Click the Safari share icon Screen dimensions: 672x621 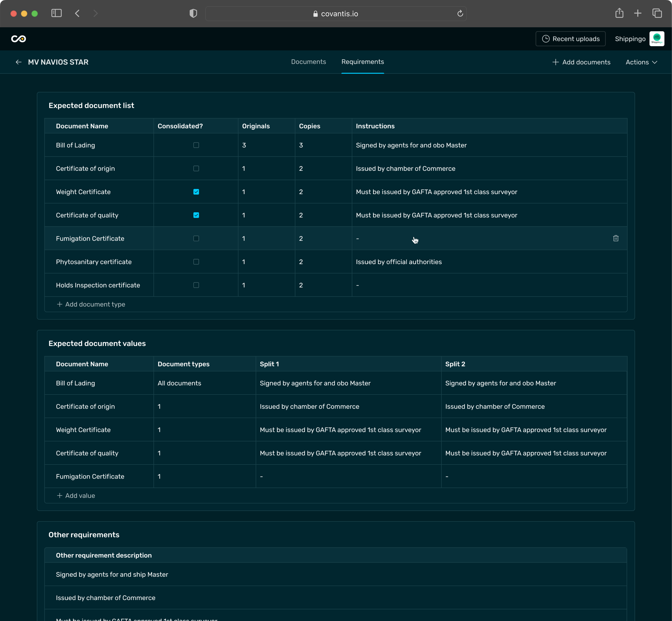click(x=619, y=13)
